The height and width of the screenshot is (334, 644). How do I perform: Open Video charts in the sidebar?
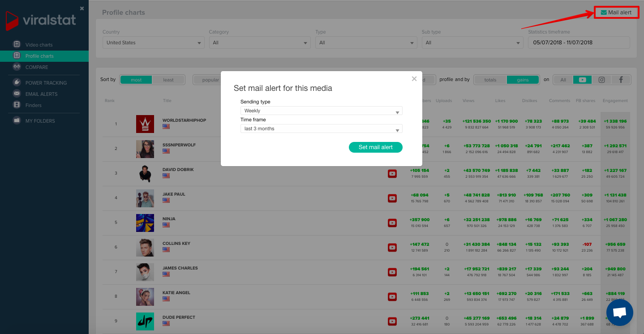click(39, 45)
